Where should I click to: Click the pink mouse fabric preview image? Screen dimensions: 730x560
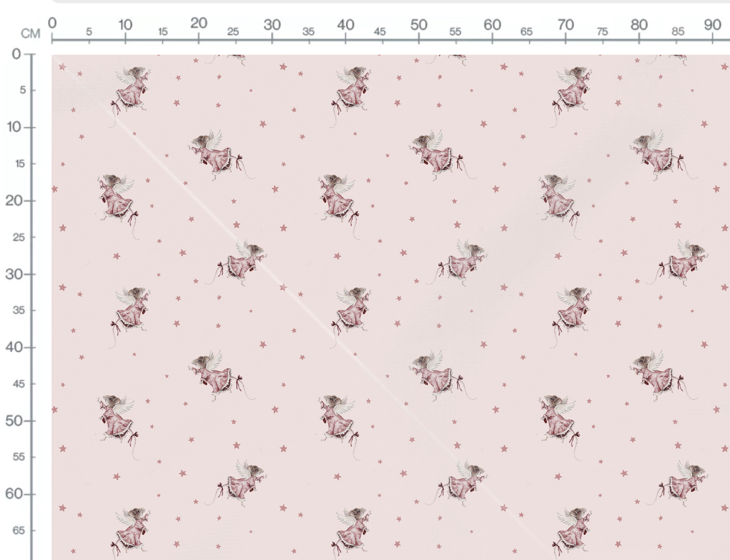pyautogui.click(x=391, y=307)
